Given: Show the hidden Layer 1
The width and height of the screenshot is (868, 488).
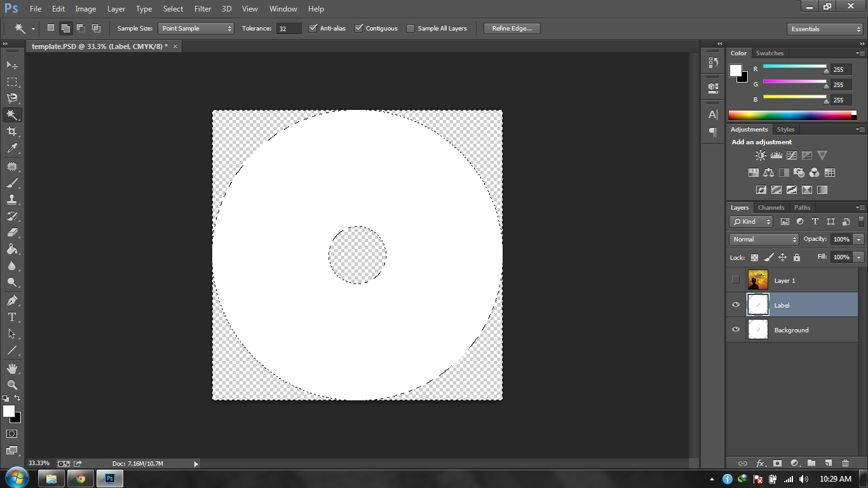Looking at the screenshot, I should [735, 280].
